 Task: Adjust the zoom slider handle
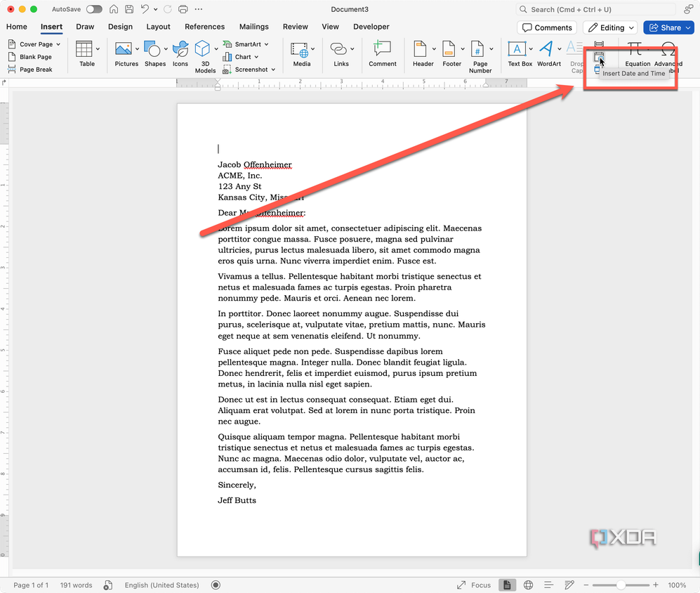pyautogui.click(x=621, y=585)
